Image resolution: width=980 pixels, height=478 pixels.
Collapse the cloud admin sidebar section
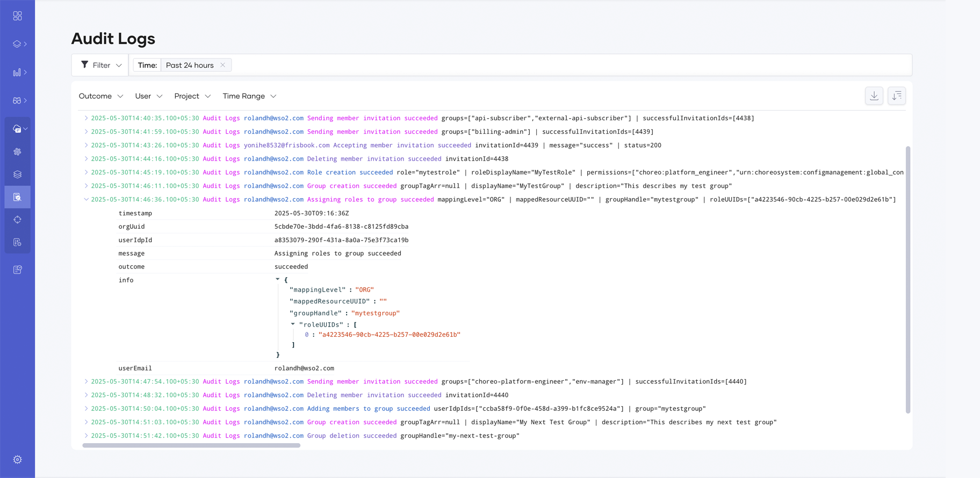click(25, 129)
